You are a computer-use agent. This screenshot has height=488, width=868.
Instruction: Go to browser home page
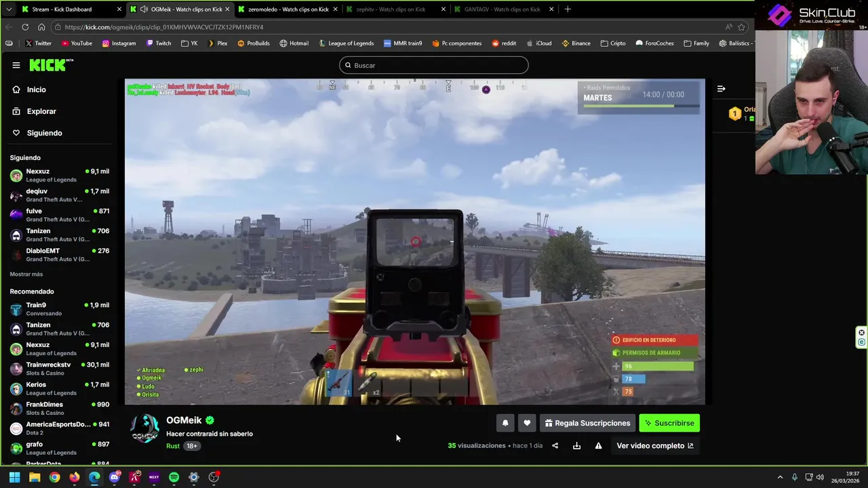(x=41, y=27)
